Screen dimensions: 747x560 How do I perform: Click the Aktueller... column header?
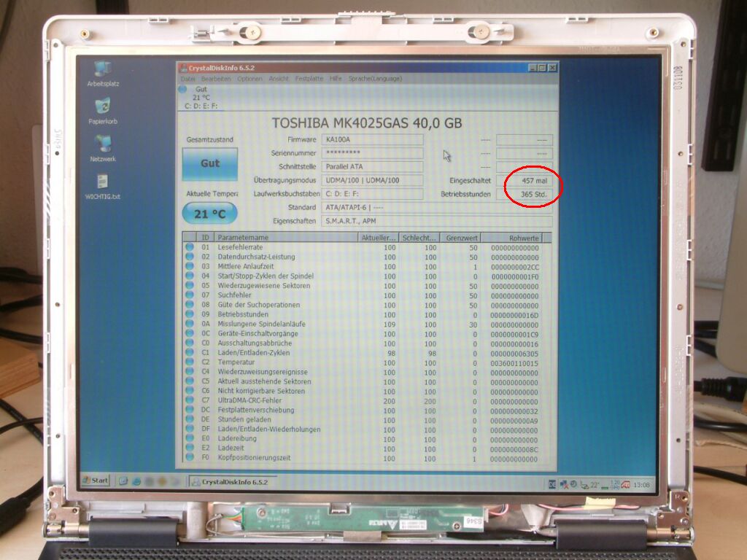[x=379, y=238]
